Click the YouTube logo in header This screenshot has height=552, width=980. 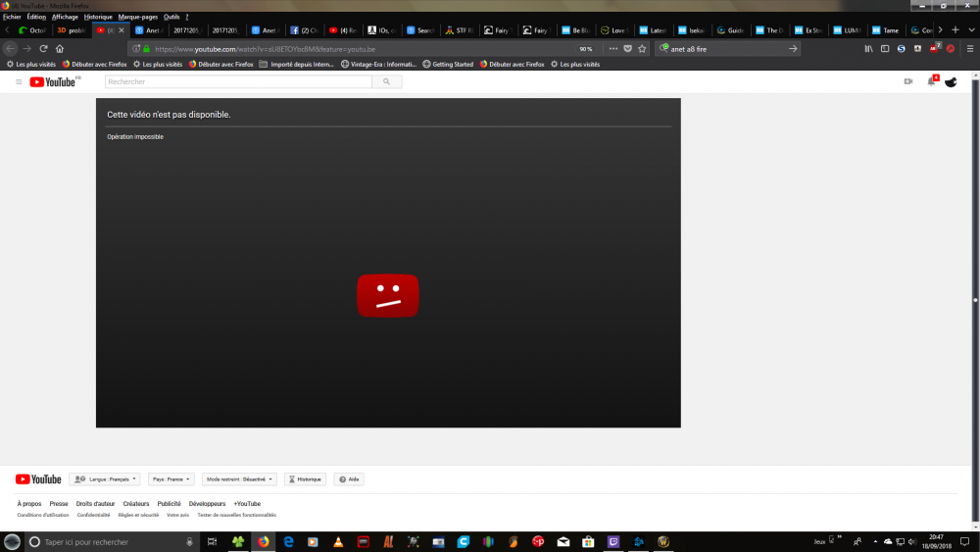[x=55, y=82]
